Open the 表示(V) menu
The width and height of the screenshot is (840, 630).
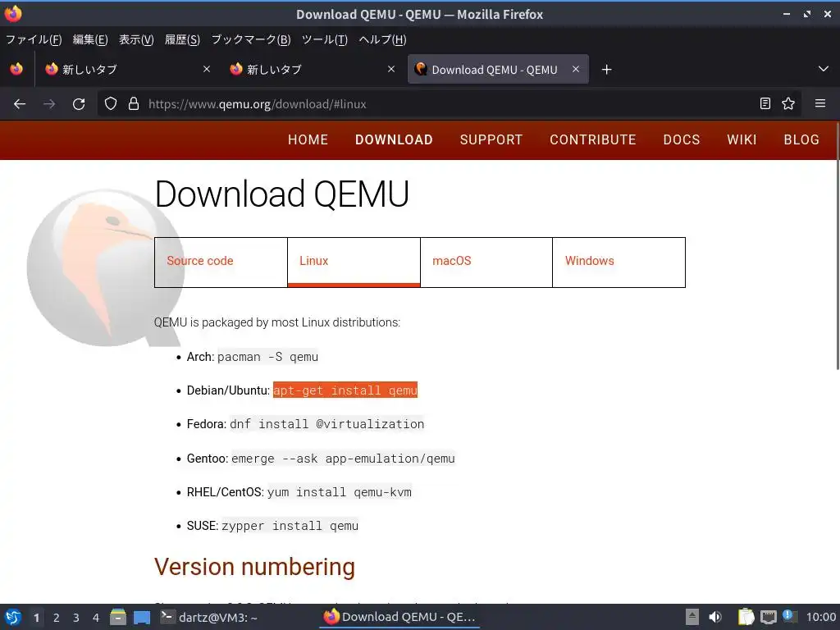click(136, 39)
